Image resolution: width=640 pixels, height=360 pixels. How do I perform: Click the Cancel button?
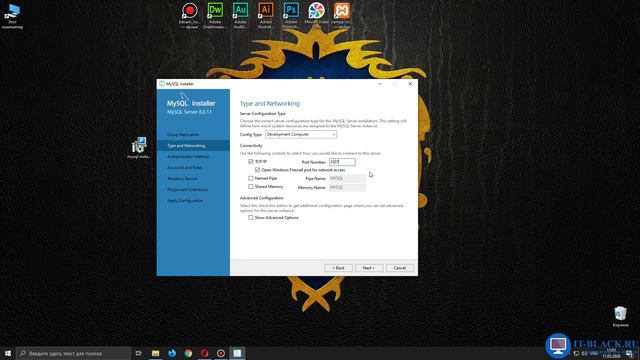point(400,268)
